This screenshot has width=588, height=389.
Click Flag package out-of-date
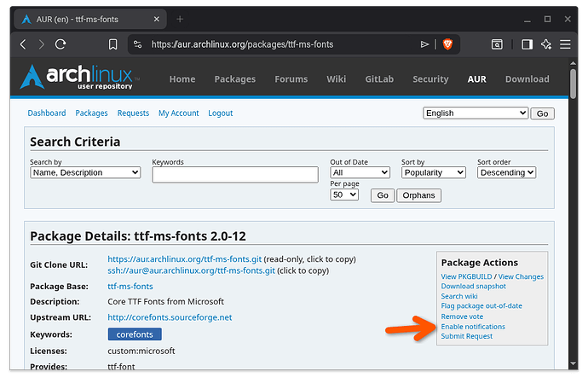481,306
